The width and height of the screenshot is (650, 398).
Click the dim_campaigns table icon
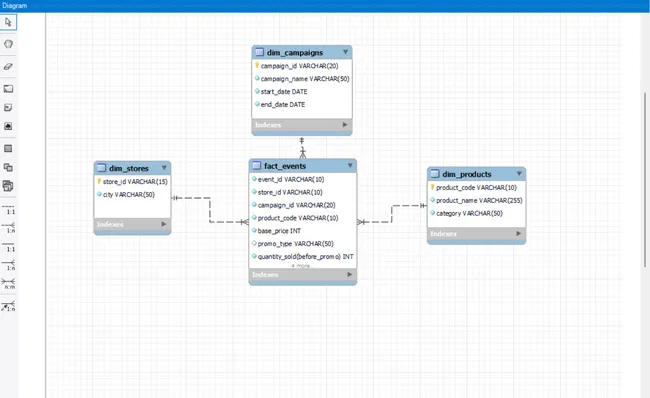[260, 52]
